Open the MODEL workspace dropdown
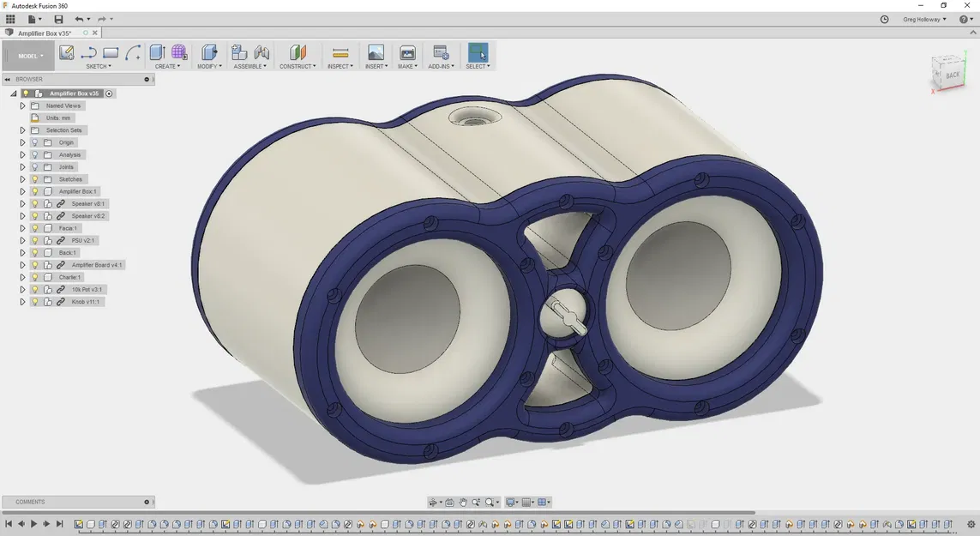Viewport: 980px width, 536px height. [x=28, y=55]
